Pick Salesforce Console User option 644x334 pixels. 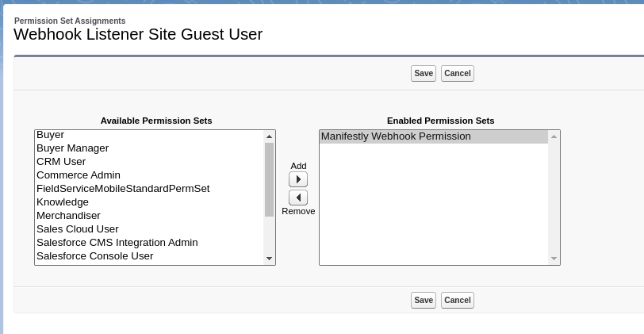click(95, 256)
